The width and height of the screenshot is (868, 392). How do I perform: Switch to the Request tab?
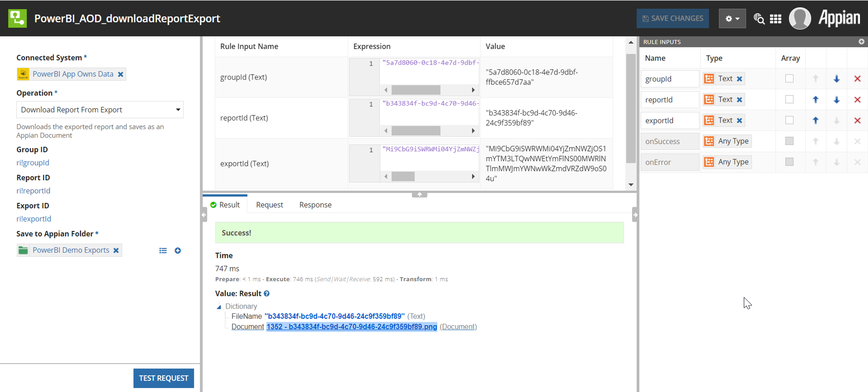click(x=269, y=205)
